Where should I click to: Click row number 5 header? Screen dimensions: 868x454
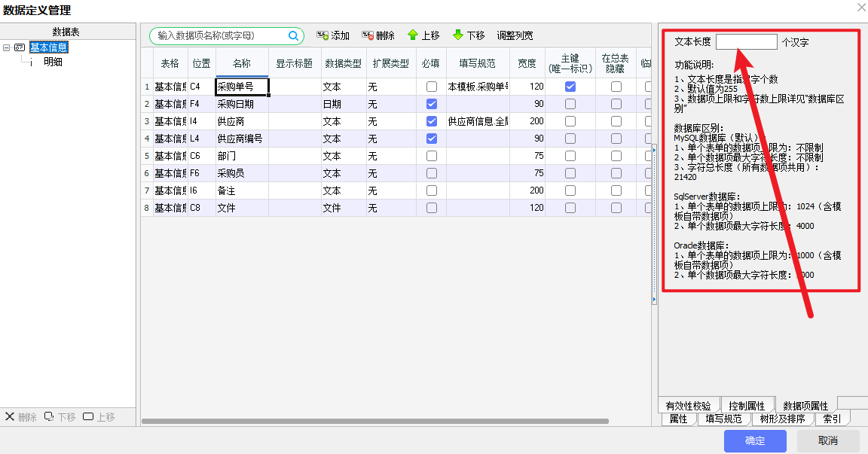tap(147, 156)
